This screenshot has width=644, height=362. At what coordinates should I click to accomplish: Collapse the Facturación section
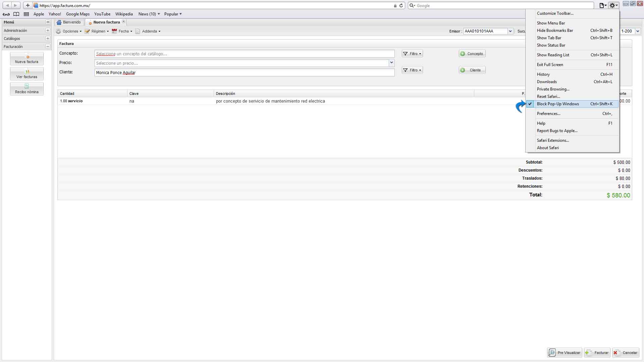pos(48,47)
